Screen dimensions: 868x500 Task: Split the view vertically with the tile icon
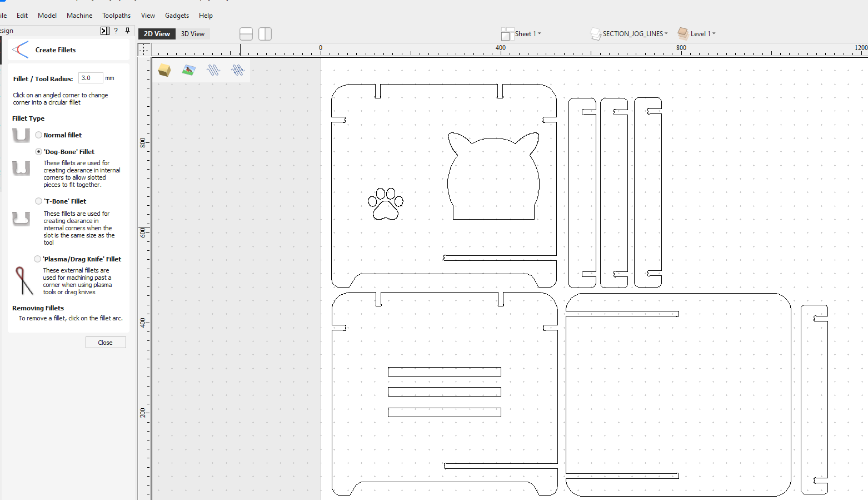click(265, 34)
